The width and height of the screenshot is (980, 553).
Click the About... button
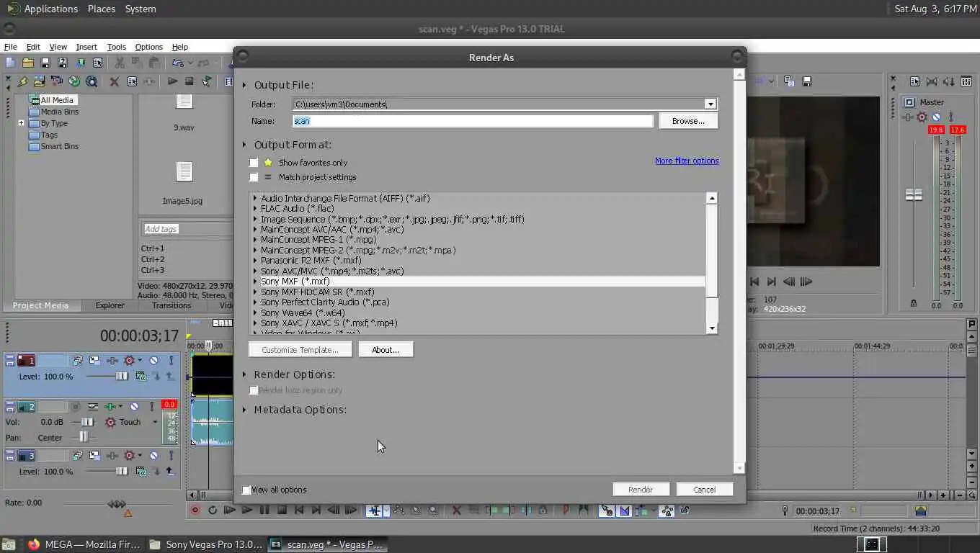tap(386, 350)
